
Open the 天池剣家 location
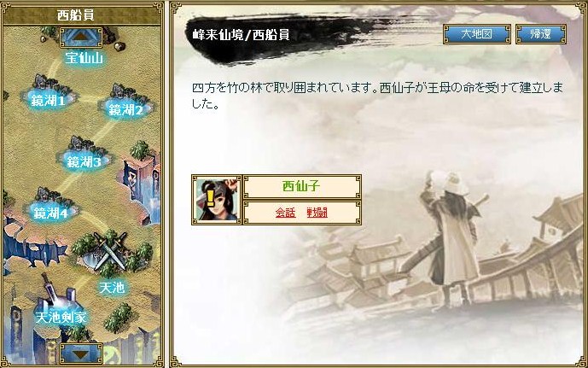61,318
